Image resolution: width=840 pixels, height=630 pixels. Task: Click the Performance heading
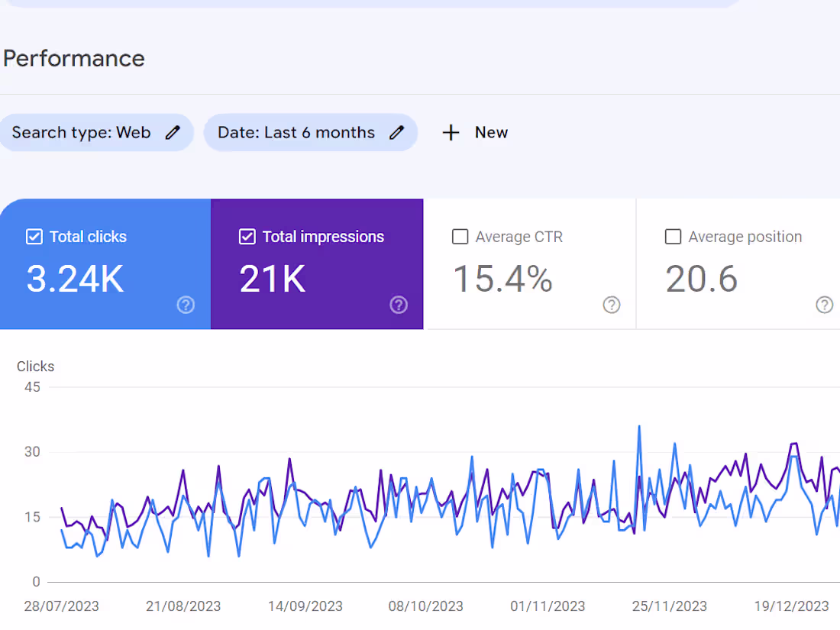tap(74, 59)
